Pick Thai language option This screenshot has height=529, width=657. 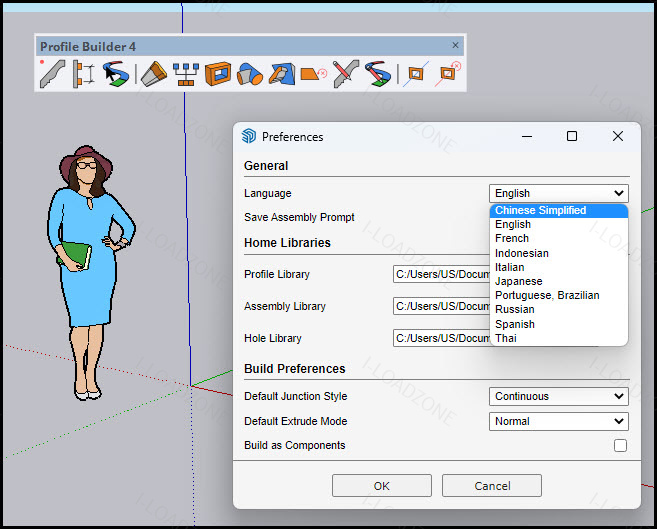[x=559, y=338]
